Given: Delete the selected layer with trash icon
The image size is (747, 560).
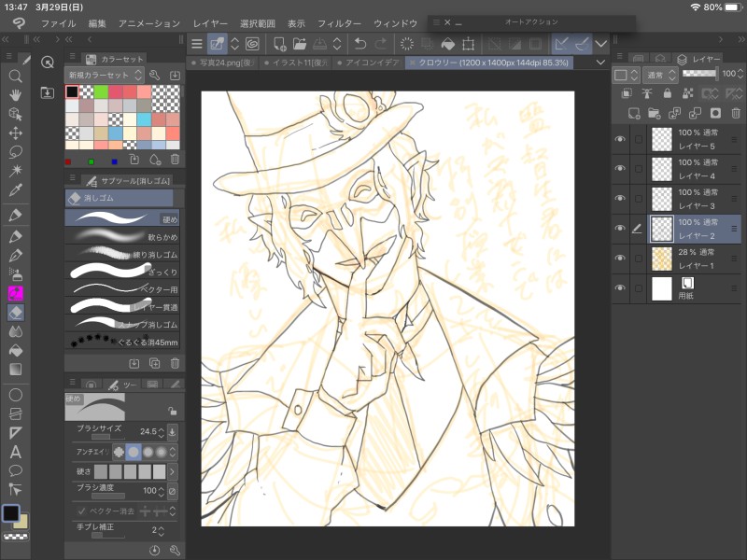Looking at the screenshot, I should coord(736,113).
